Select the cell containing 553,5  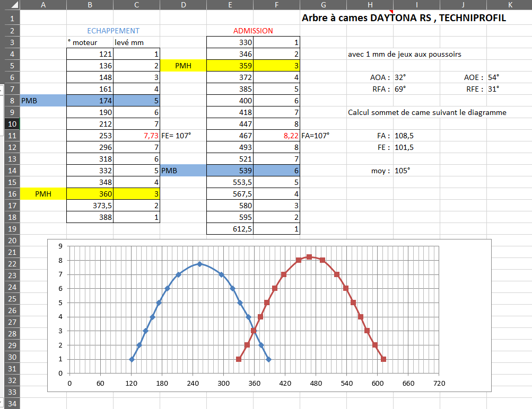(230, 182)
